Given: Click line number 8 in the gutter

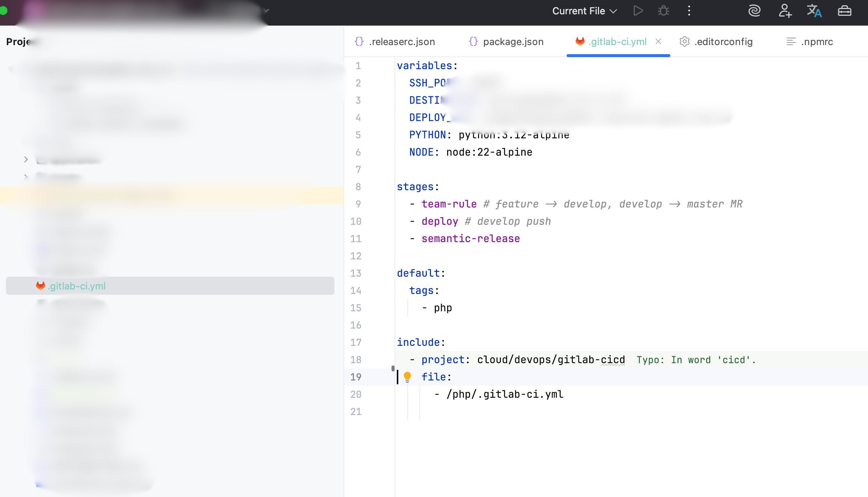Looking at the screenshot, I should [x=358, y=187].
